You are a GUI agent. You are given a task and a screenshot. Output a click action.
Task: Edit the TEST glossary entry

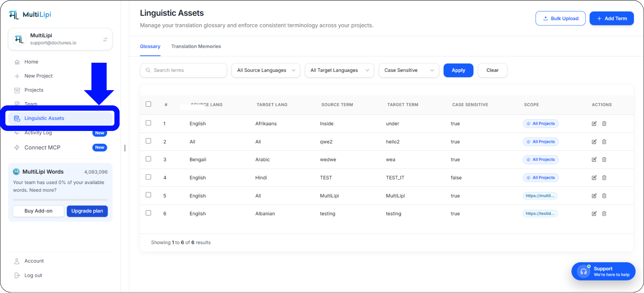[x=594, y=178]
